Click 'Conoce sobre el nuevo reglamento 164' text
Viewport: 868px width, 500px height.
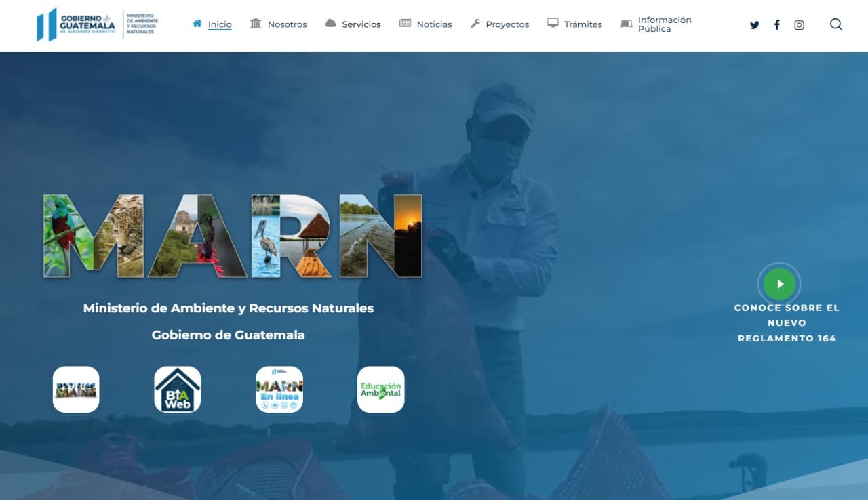point(787,322)
